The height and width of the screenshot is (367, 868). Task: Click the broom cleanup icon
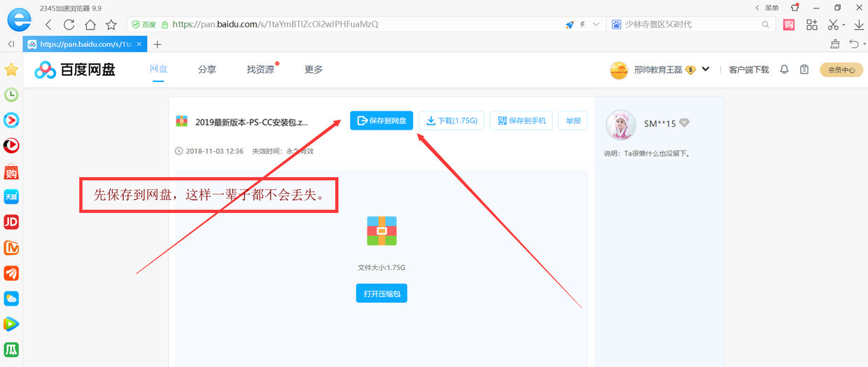(x=834, y=44)
